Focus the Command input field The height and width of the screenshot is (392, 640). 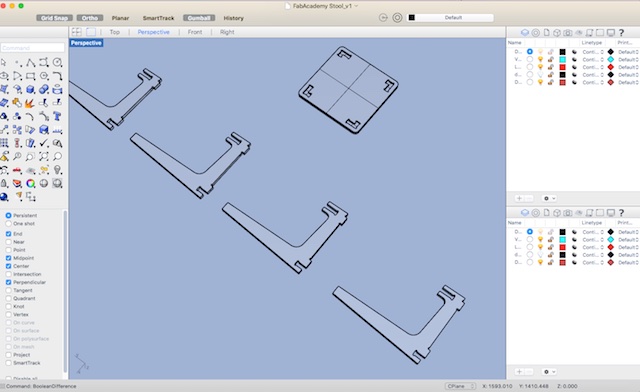click(33, 48)
